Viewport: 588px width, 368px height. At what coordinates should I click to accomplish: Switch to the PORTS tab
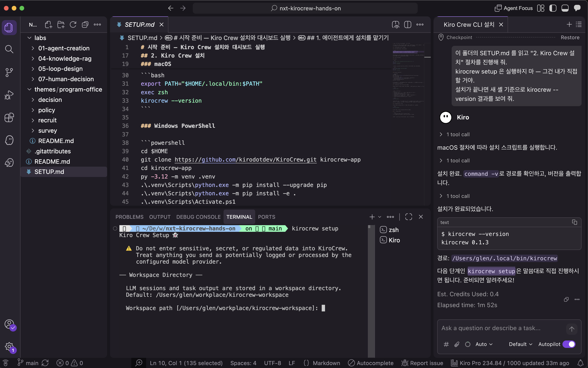[x=266, y=217]
